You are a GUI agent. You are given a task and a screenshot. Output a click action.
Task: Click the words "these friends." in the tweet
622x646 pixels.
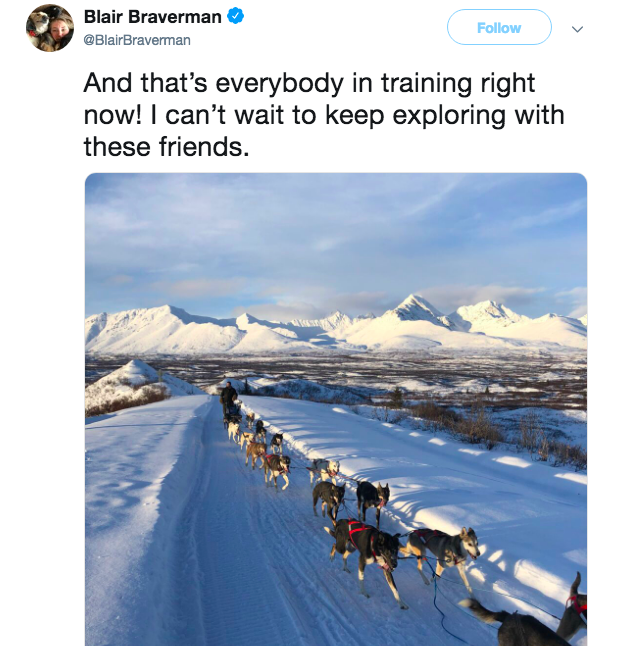tap(166, 146)
